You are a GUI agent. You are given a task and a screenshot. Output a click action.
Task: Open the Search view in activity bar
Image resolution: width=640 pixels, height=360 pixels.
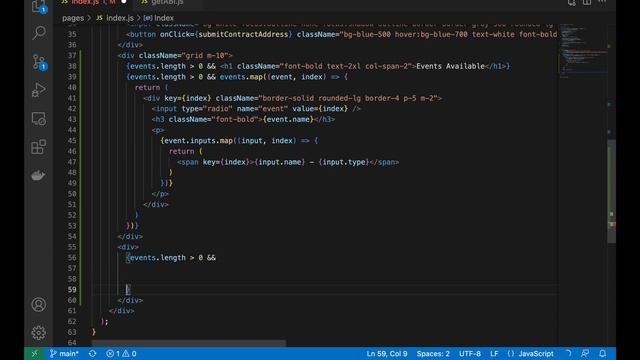click(x=39, y=32)
